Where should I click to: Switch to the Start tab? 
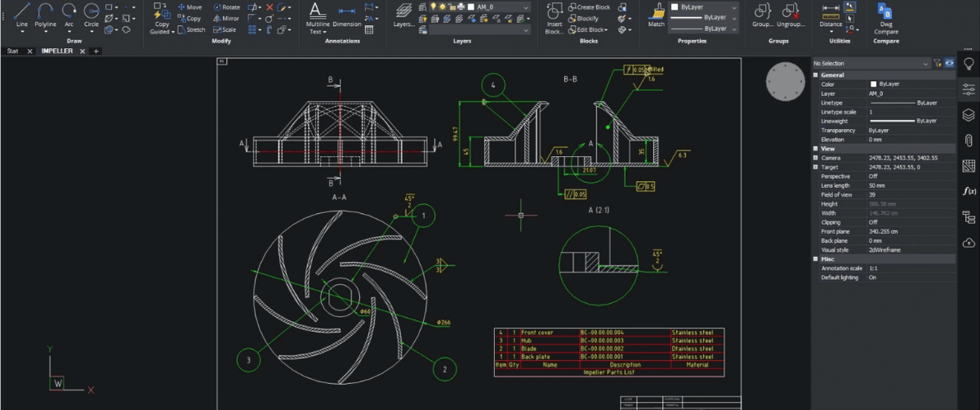[13, 51]
